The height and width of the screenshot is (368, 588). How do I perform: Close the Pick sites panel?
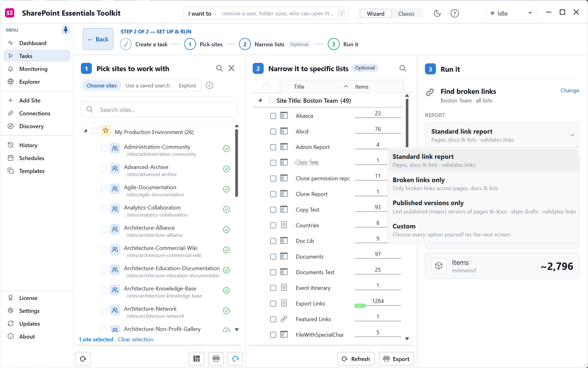(x=232, y=68)
